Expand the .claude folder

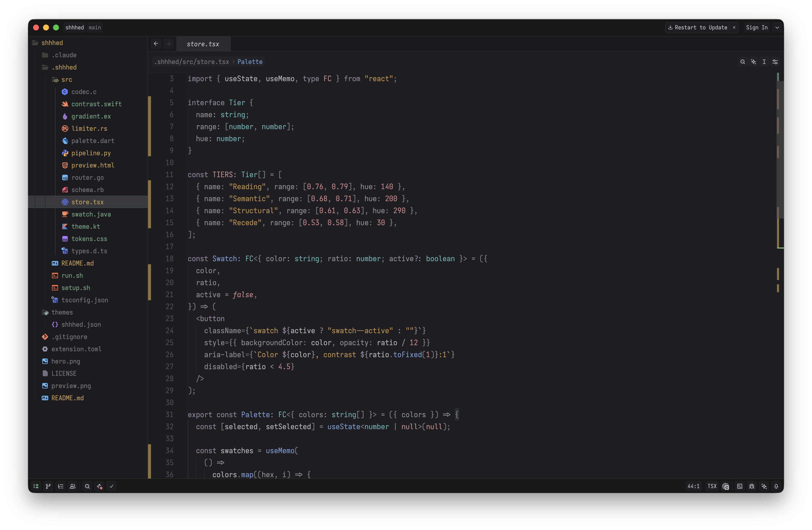tap(88, 55)
